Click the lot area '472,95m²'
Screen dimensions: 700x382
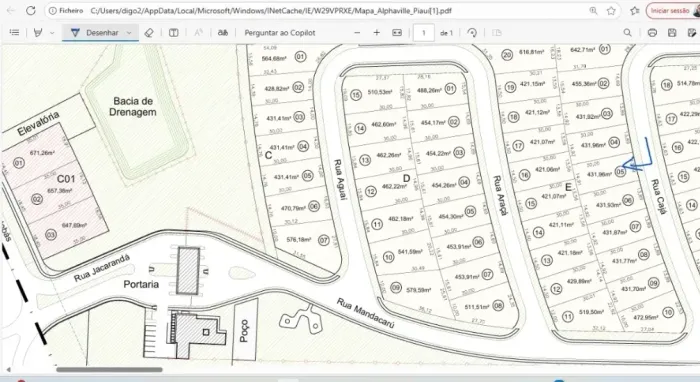tap(646, 317)
